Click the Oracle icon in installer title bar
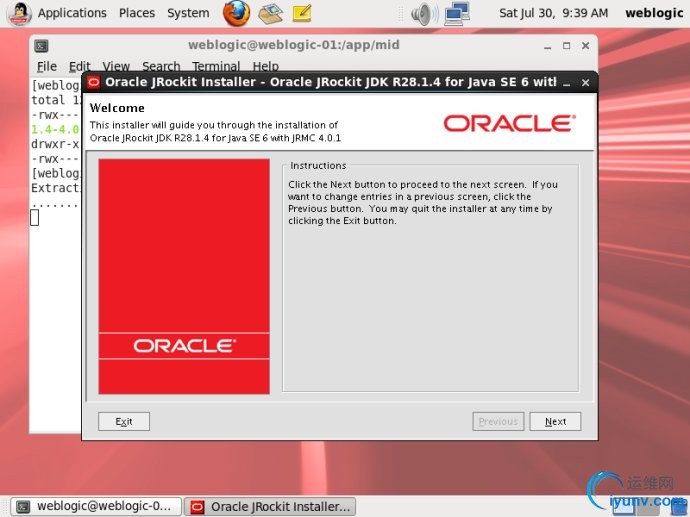 click(93, 82)
